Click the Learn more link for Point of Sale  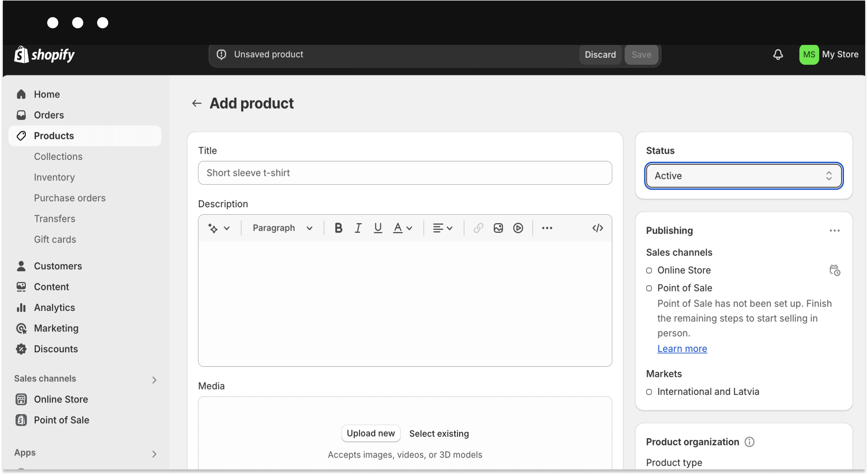pos(682,349)
